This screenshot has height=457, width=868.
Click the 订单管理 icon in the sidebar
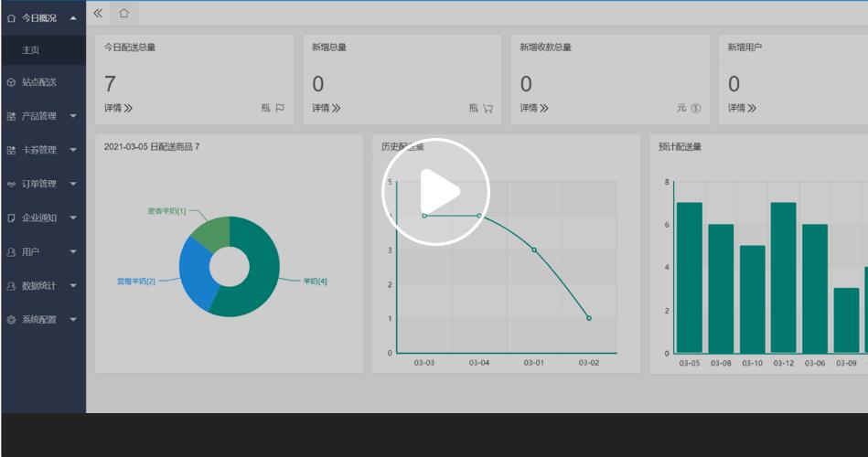[x=11, y=184]
